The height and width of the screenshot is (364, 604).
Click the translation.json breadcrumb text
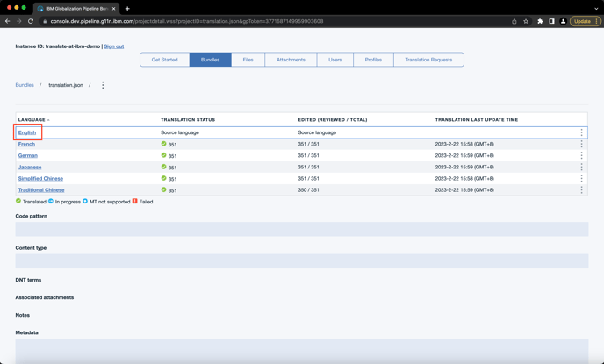click(66, 85)
